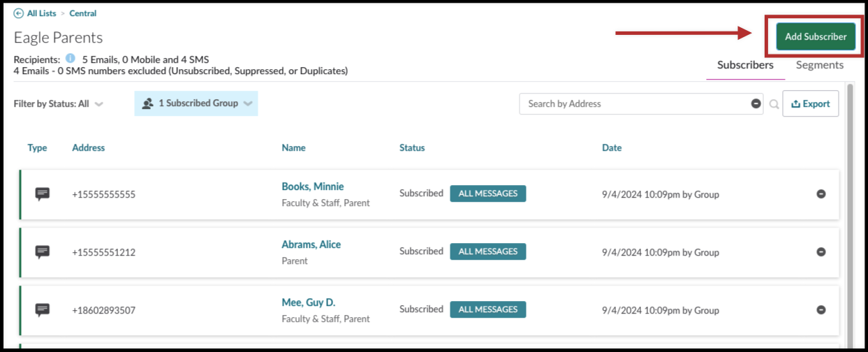Image resolution: width=868 pixels, height=352 pixels.
Task: Click Subscribed status text for Mee, Guy D.
Action: click(421, 309)
